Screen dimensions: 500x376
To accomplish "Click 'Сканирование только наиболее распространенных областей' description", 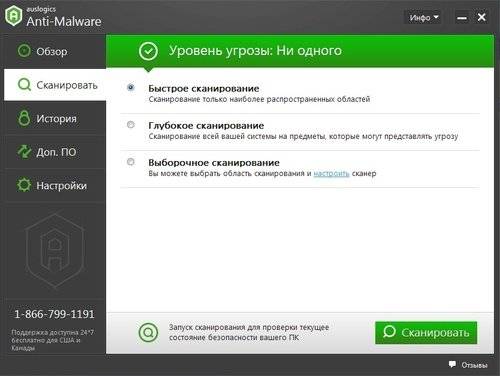I will 259,99.
